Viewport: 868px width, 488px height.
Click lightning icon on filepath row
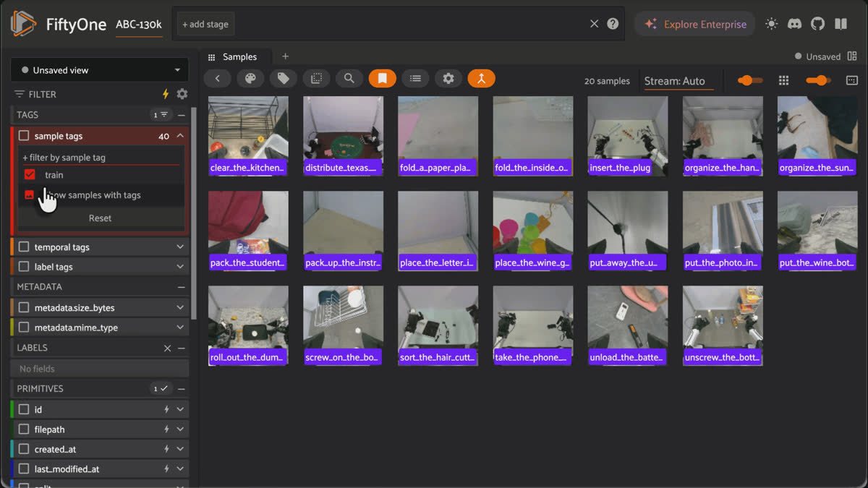pos(166,429)
